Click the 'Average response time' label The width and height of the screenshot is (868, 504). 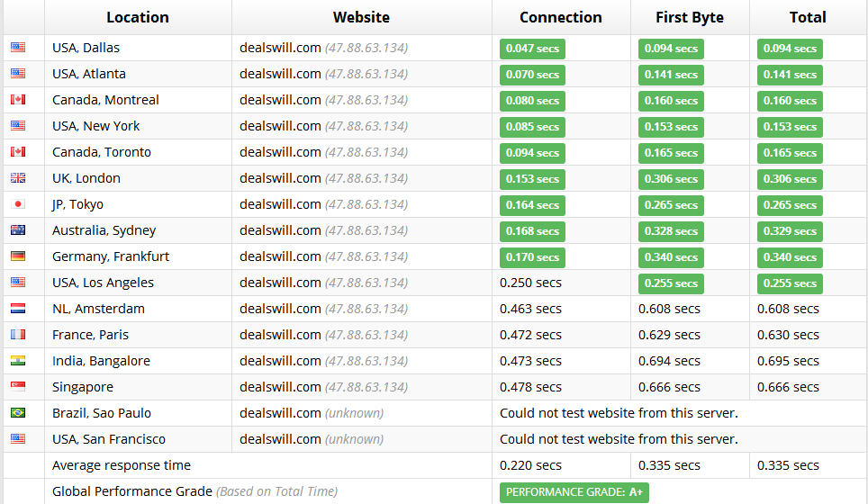tap(122, 465)
